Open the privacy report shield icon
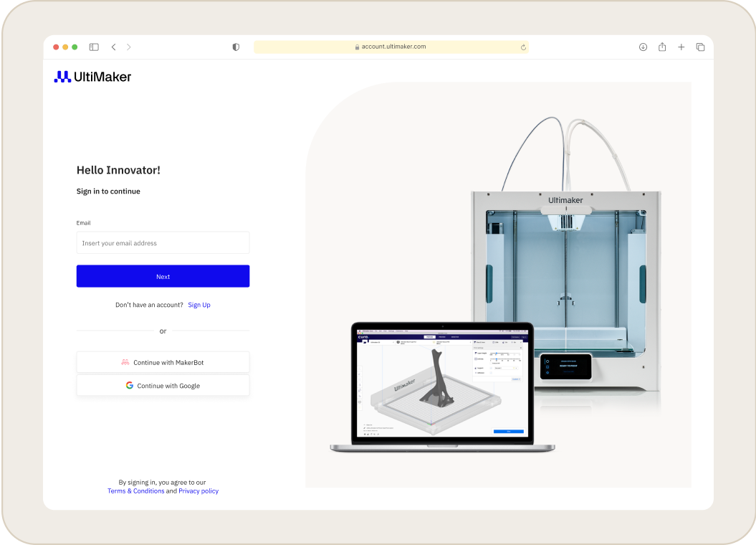The image size is (756, 545). [x=235, y=47]
